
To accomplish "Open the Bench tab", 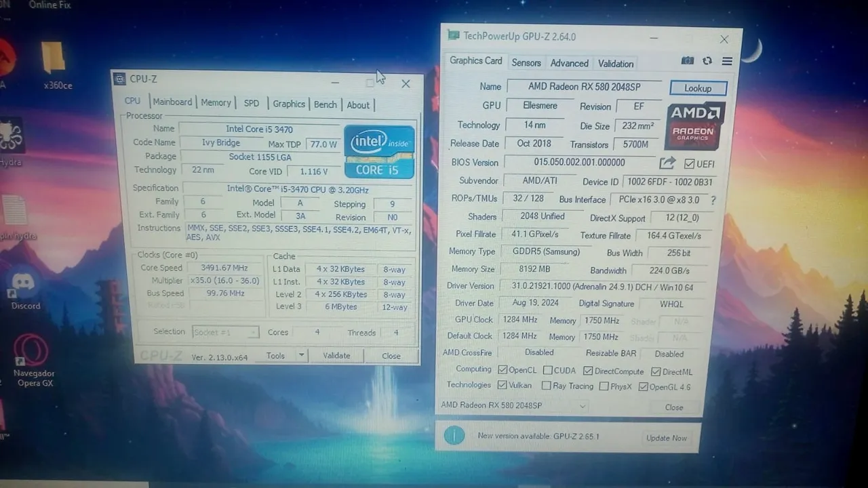I will [325, 104].
